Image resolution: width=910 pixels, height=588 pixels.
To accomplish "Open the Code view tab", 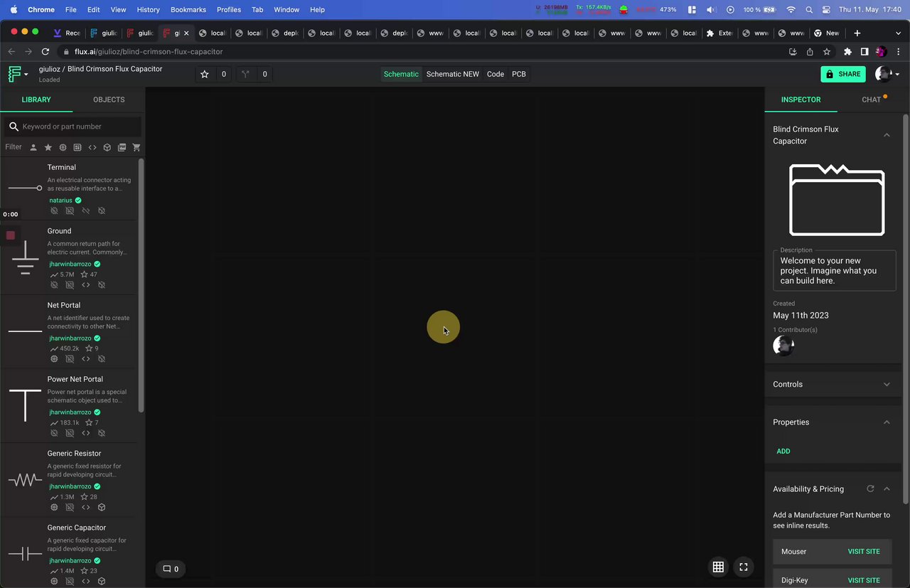I will (x=496, y=74).
